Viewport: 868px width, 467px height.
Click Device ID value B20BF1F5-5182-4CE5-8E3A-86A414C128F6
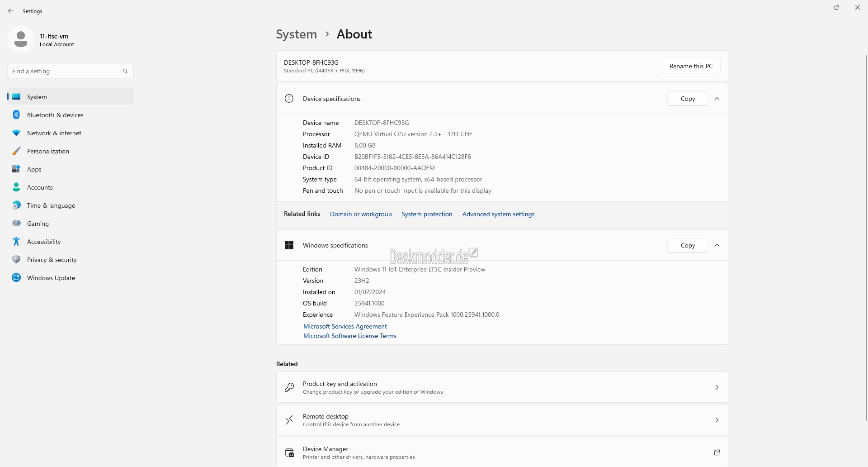pos(412,157)
